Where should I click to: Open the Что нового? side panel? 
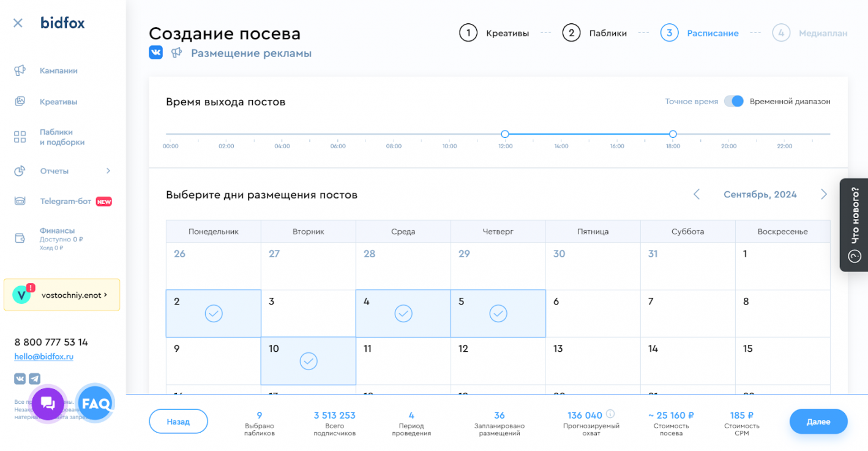coord(854,224)
